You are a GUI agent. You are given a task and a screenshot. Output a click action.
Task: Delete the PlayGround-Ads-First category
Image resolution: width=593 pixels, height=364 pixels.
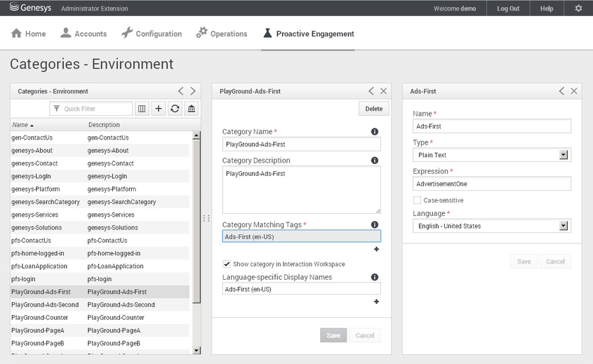[x=374, y=109]
